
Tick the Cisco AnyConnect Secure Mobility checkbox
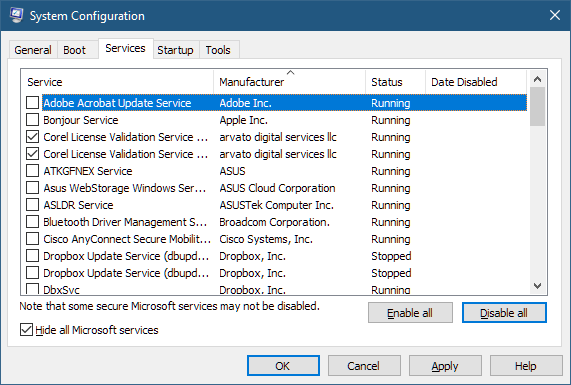tap(32, 239)
